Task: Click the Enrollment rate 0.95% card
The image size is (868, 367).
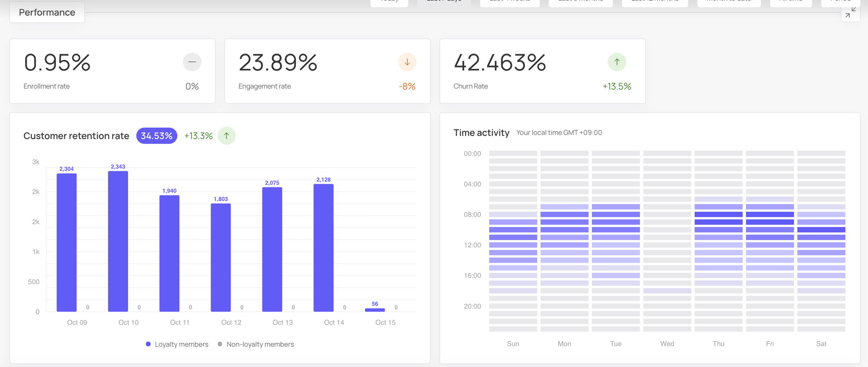Action: tap(112, 71)
